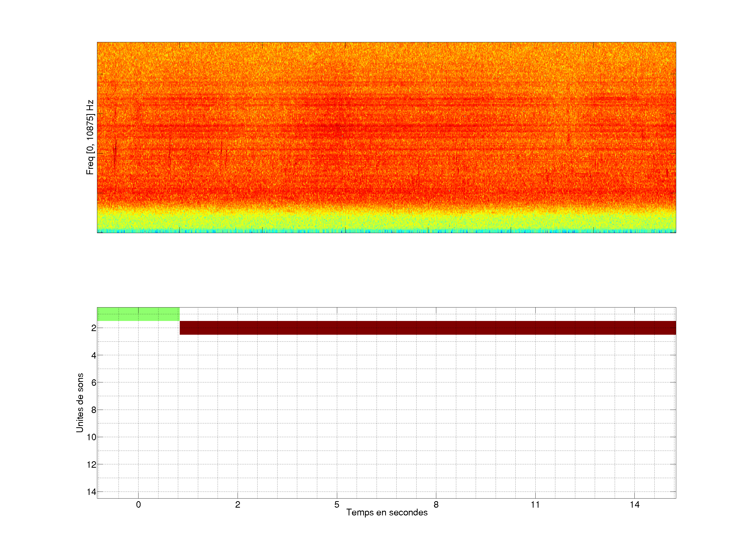747x560 pixels.
Task: Click the 'Unites de sons' axis label
Action: point(80,403)
